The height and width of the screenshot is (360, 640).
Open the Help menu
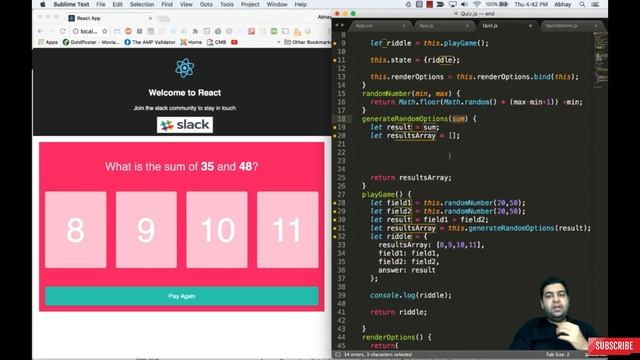(x=301, y=4)
